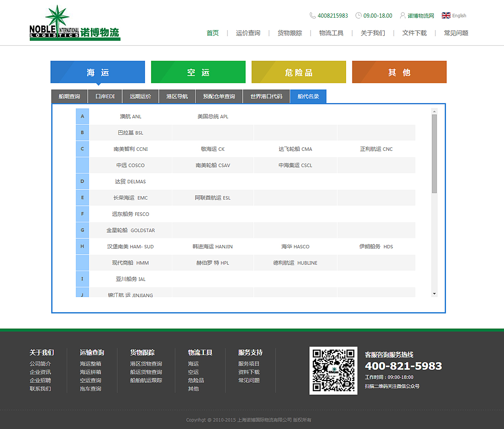The height and width of the screenshot is (429, 504).
Task: Open 关于我们 navigation item
Action: coord(373,33)
